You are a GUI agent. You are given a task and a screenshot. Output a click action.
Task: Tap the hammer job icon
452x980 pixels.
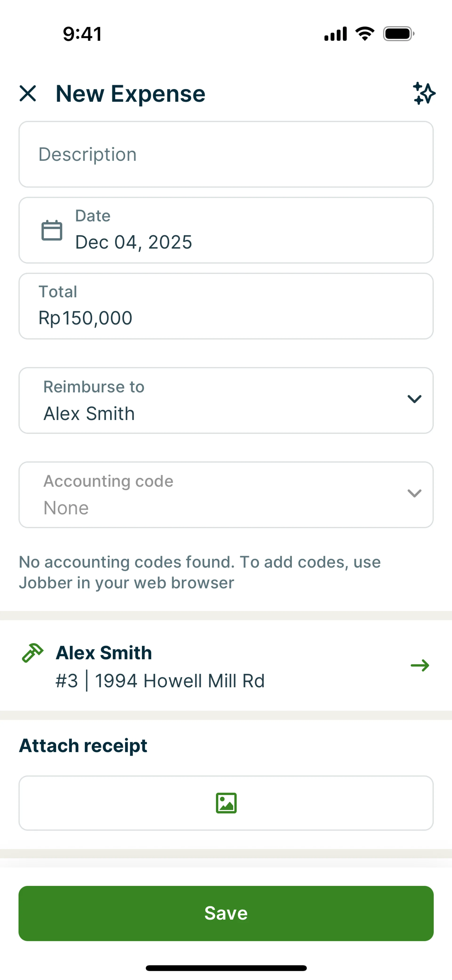[x=33, y=653]
